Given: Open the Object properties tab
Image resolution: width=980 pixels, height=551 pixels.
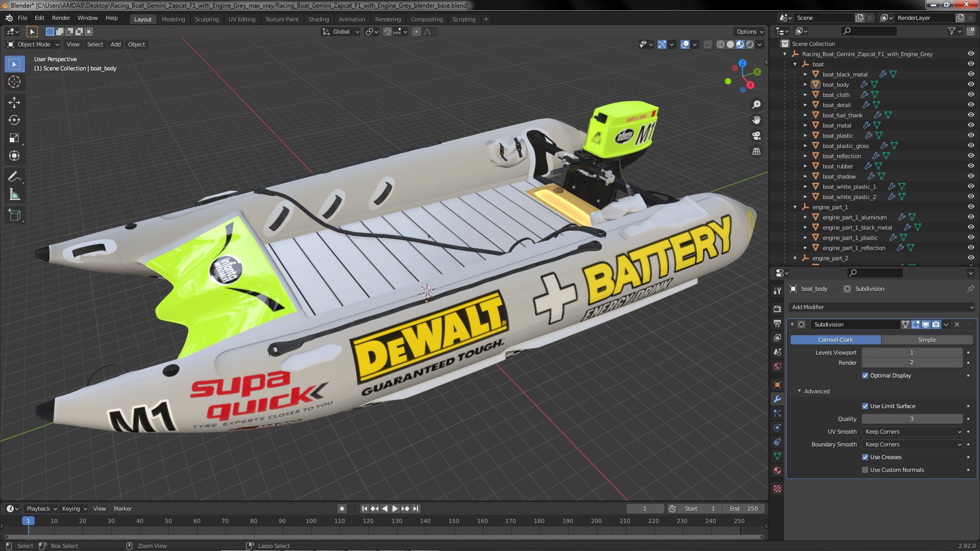Looking at the screenshot, I should [777, 385].
